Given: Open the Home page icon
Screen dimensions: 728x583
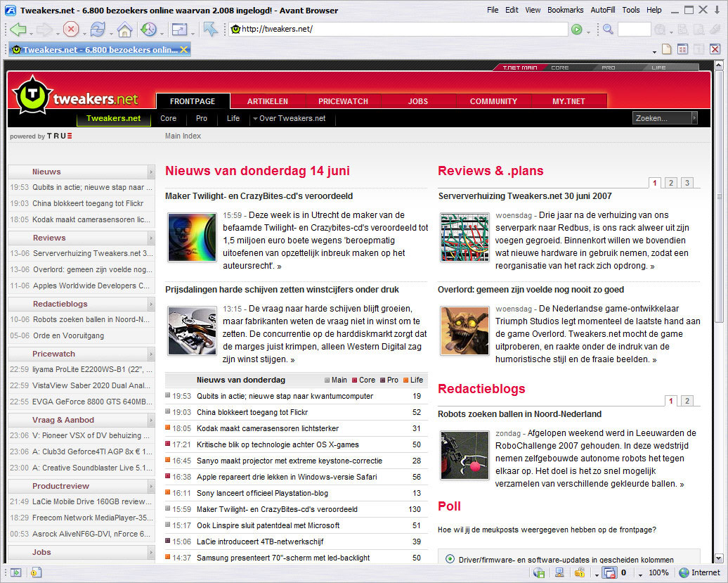Looking at the screenshot, I should 124,30.
